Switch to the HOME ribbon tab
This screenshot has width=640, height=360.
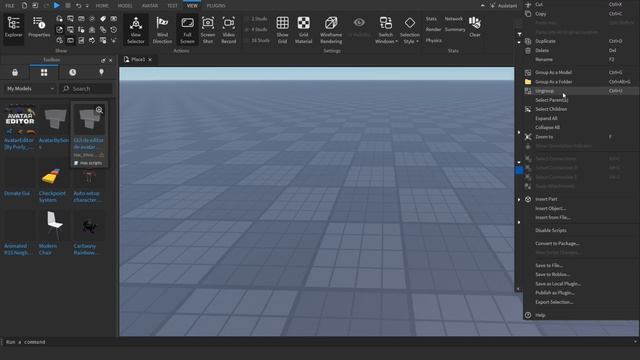click(x=102, y=6)
